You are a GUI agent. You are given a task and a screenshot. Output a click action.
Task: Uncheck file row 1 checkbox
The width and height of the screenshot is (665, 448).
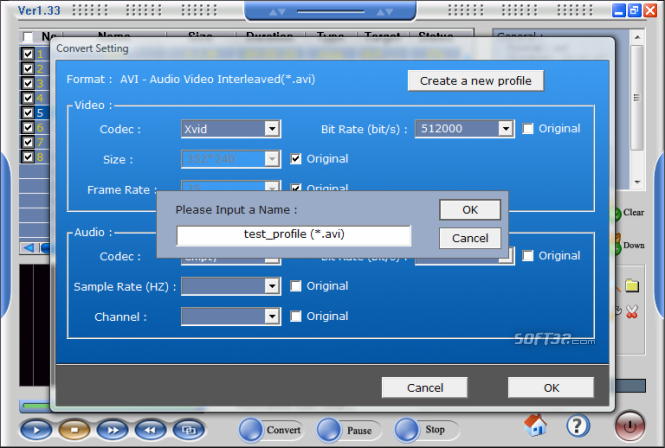coord(28,54)
